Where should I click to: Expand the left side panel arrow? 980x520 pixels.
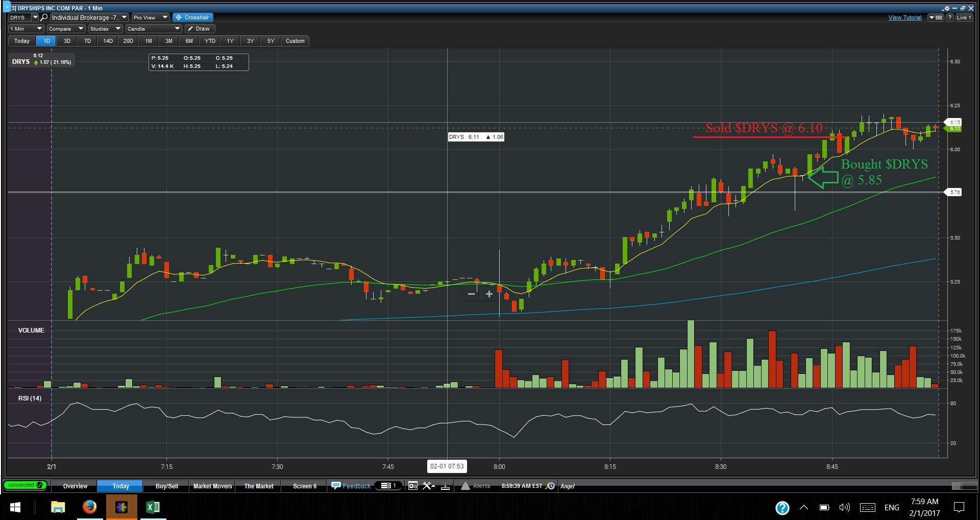click(x=7, y=8)
